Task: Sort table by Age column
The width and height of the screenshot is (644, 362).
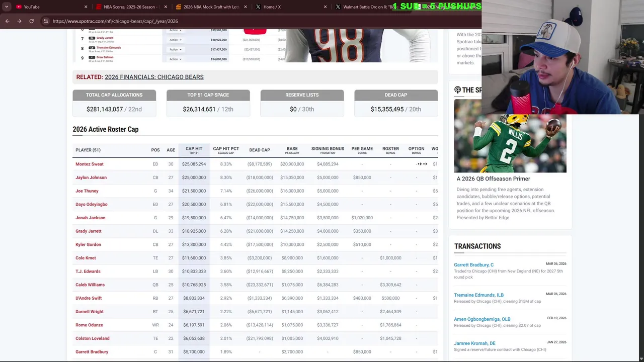Action: (x=171, y=150)
